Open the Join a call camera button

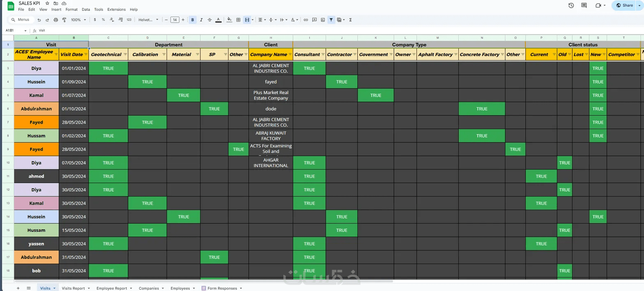coord(601,5)
